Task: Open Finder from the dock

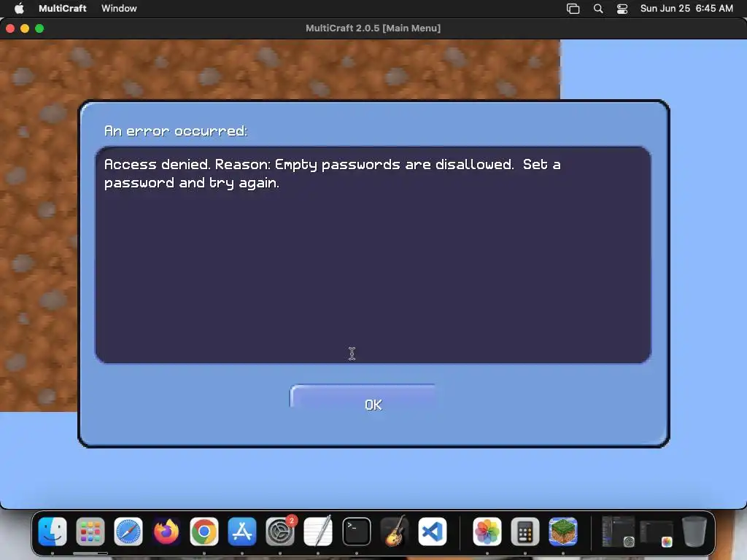Action: [x=53, y=532]
